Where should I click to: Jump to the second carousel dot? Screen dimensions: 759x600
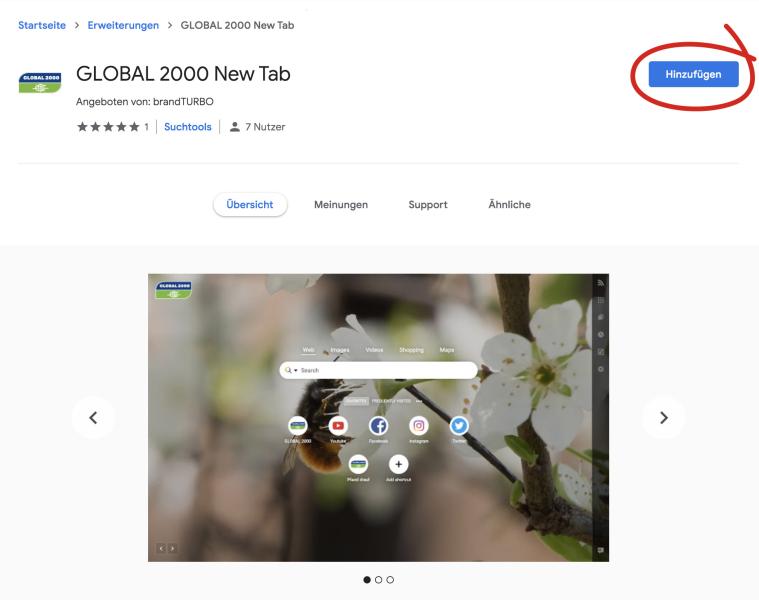point(378,579)
